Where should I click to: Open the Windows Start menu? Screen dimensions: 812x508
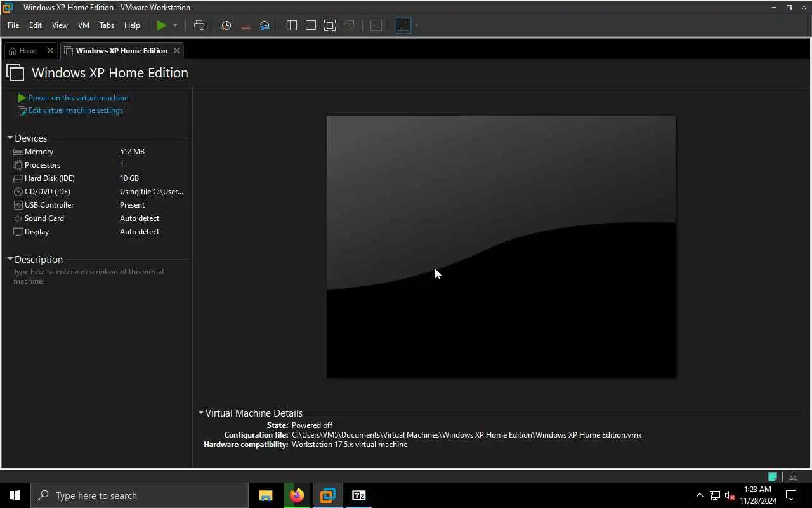(15, 495)
